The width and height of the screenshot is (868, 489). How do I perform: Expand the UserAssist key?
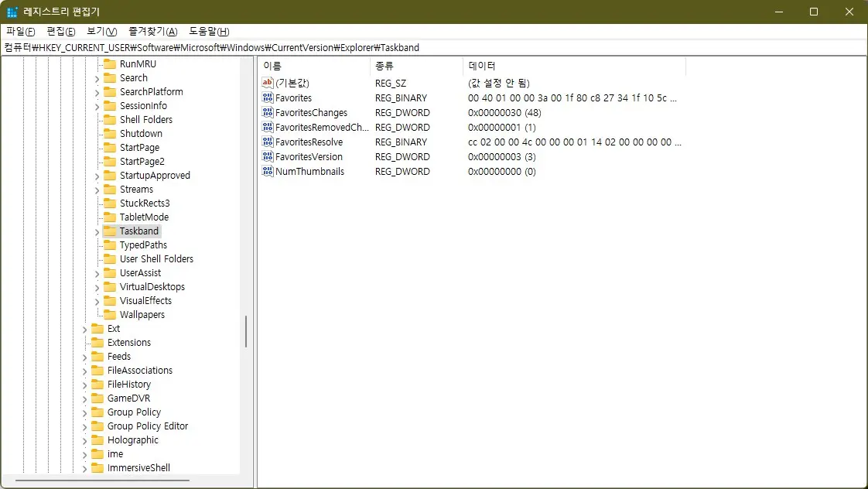pyautogui.click(x=97, y=274)
